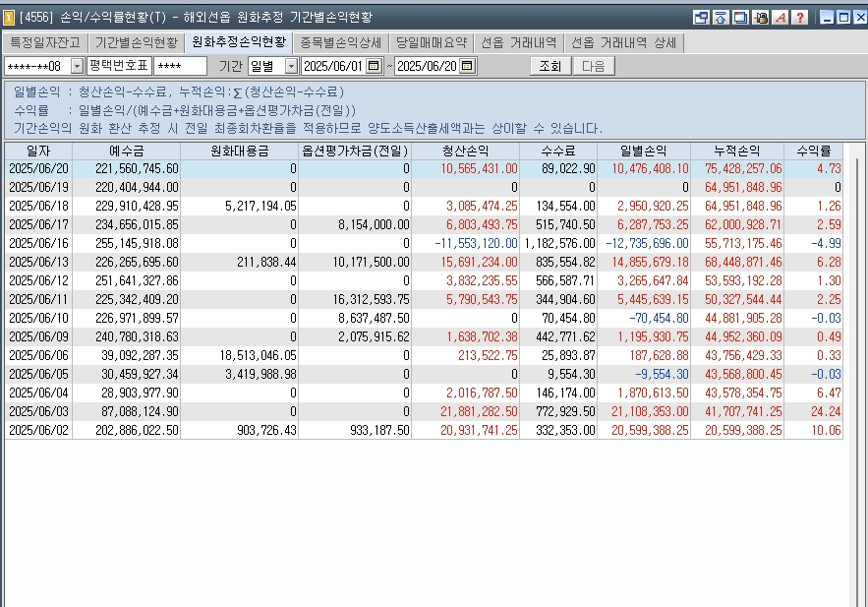Click daily loss value -70,454.80
868x607 pixels.
coord(659,319)
